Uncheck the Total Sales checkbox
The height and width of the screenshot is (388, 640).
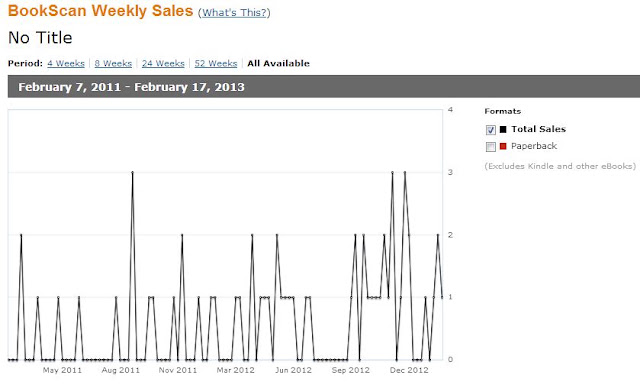pyautogui.click(x=491, y=130)
